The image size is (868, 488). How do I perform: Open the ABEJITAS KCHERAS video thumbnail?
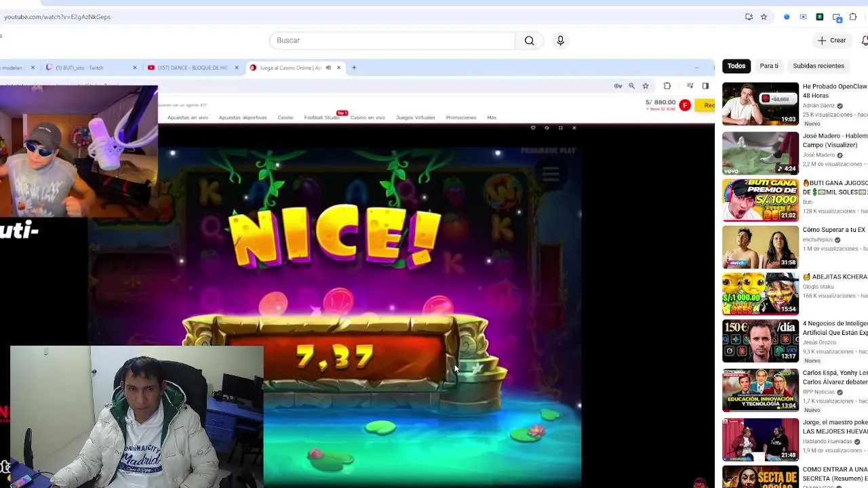pos(760,294)
